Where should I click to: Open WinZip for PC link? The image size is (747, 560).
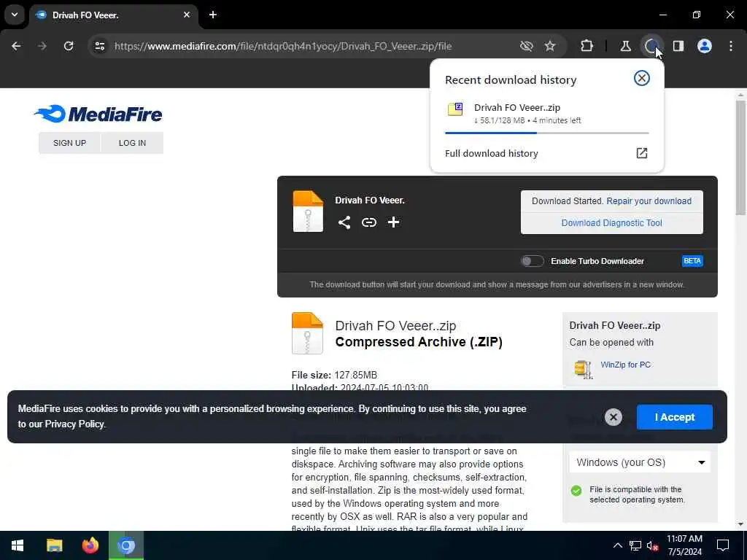point(625,365)
